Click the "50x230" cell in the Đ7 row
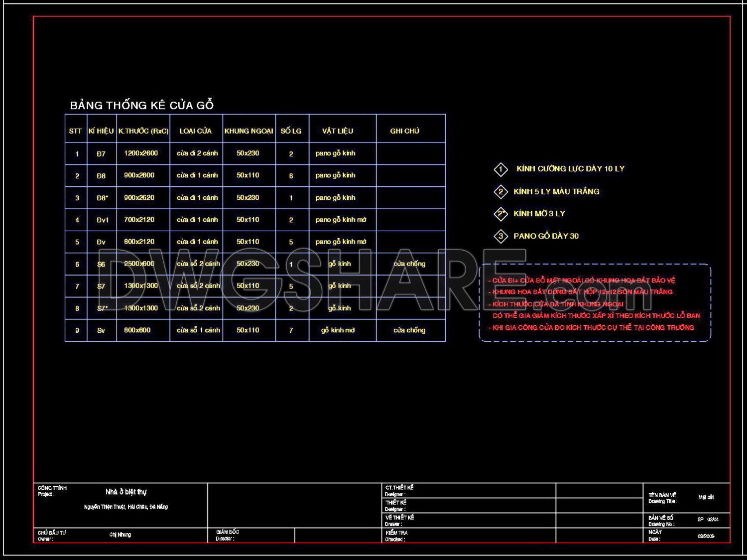The width and height of the screenshot is (747, 560). click(248, 153)
